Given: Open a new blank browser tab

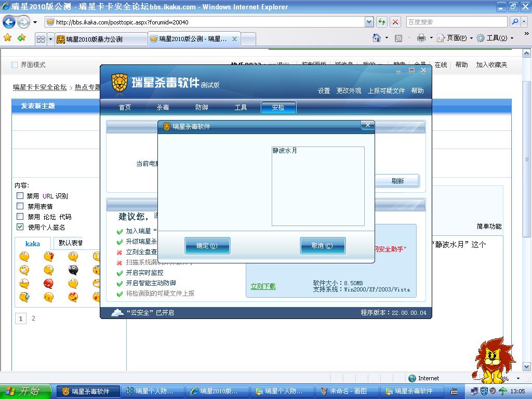Looking at the screenshot, I should [x=248, y=39].
